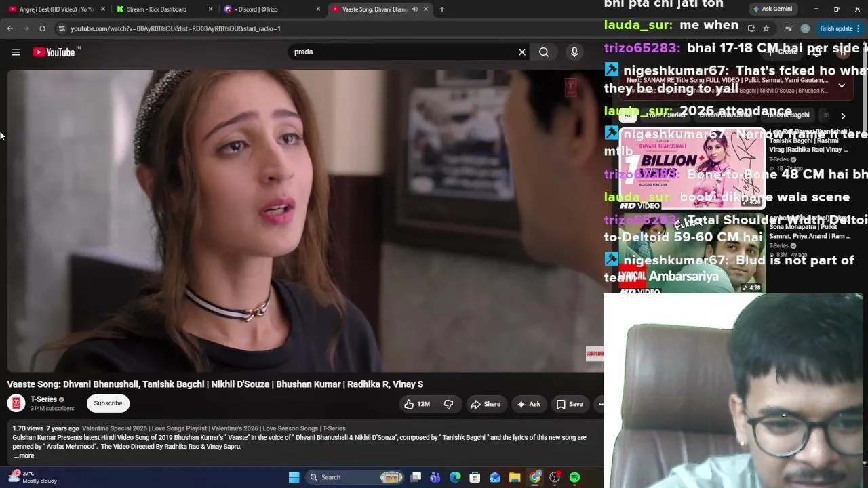Mute the Vaaste Song tab audio

click(x=414, y=9)
